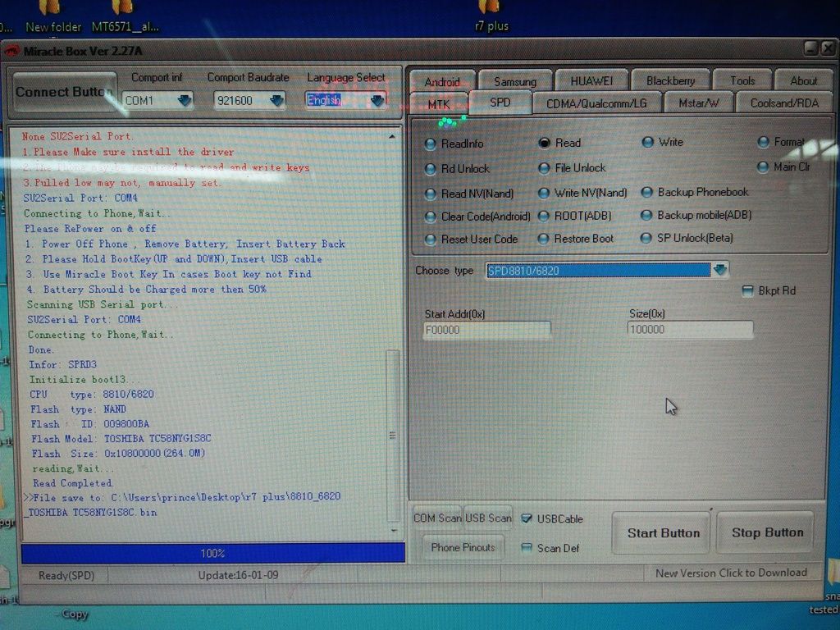Viewport: 840px width, 630px height.
Task: Pick the Reset User Code option
Action: click(471, 240)
